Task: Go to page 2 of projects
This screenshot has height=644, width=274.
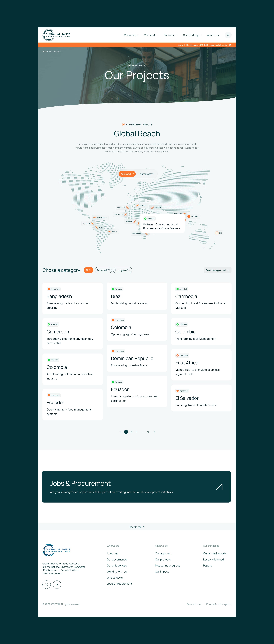Action: (x=131, y=432)
